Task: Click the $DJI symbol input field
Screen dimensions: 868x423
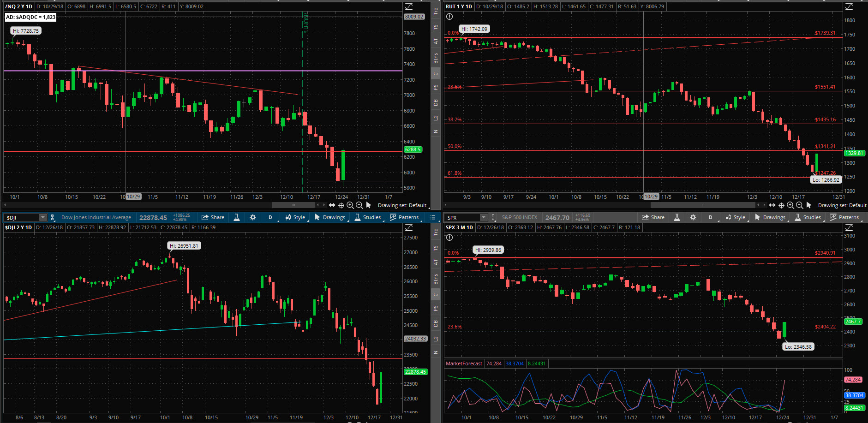Action: (22, 217)
